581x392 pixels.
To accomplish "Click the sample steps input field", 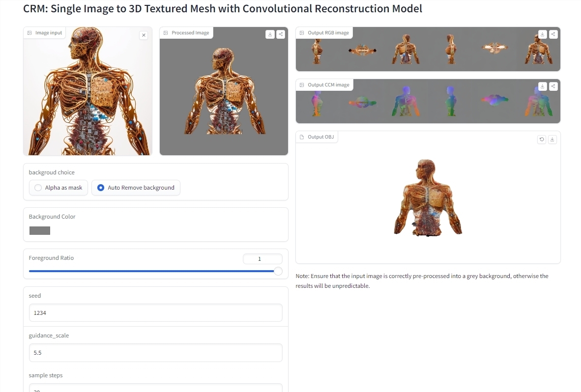I will tap(156, 388).
